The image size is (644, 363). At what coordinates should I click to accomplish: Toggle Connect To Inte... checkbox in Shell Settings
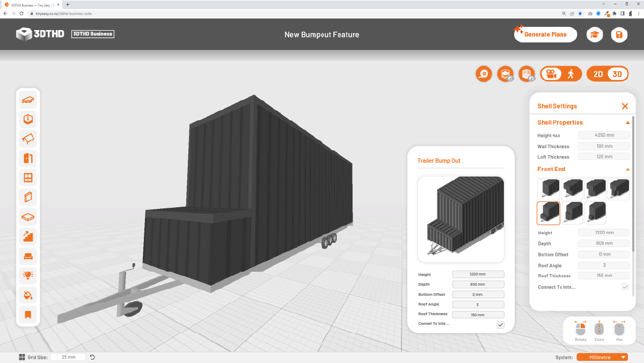click(x=625, y=287)
